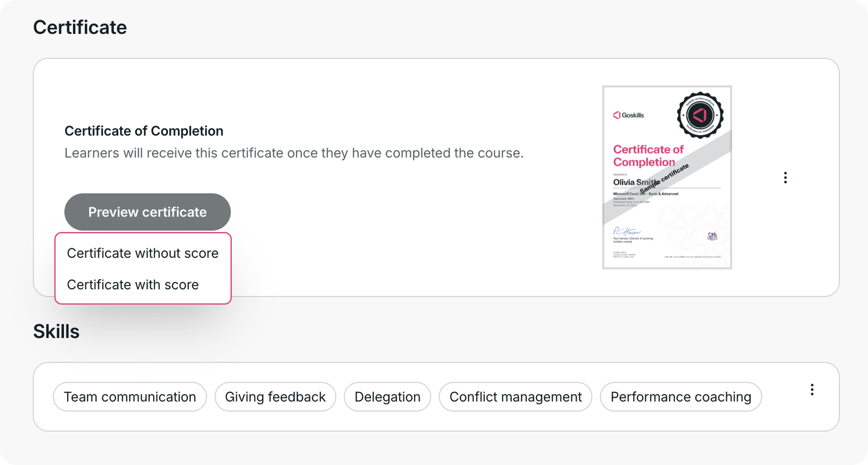The image size is (868, 465).
Task: Click the Skills section heading
Action: pyautogui.click(x=56, y=331)
